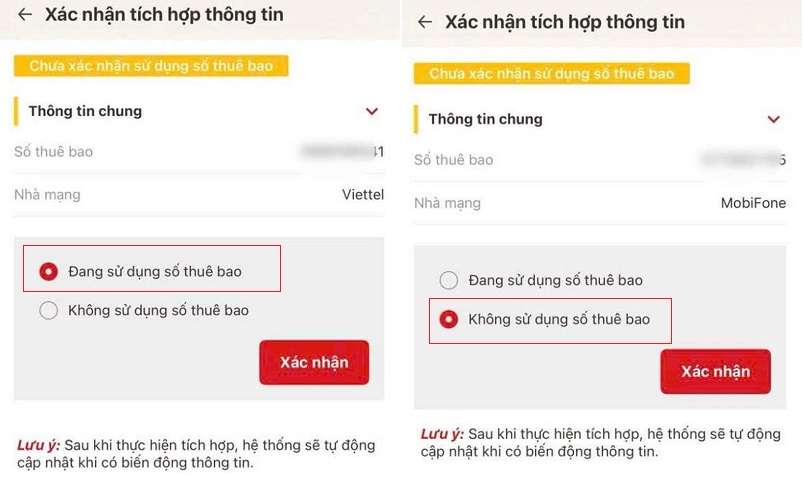The width and height of the screenshot is (803, 488).
Task: Tap back arrow on the MobiFone screen
Action: [x=426, y=22]
